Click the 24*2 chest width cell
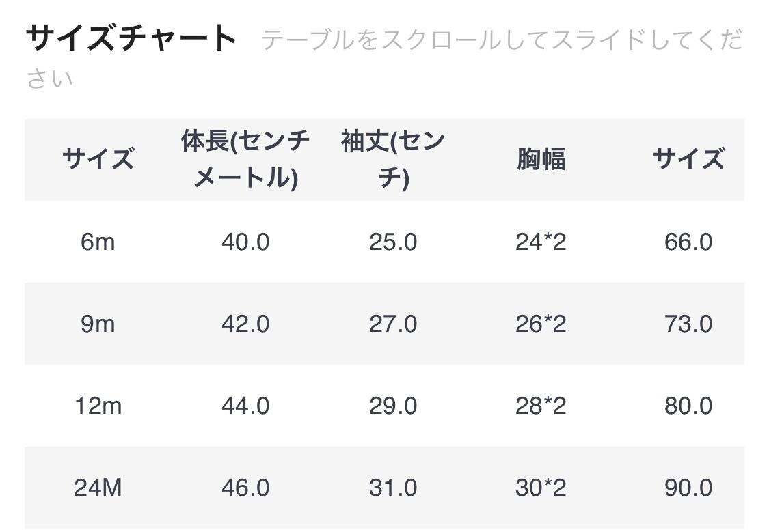 pyautogui.click(x=541, y=242)
